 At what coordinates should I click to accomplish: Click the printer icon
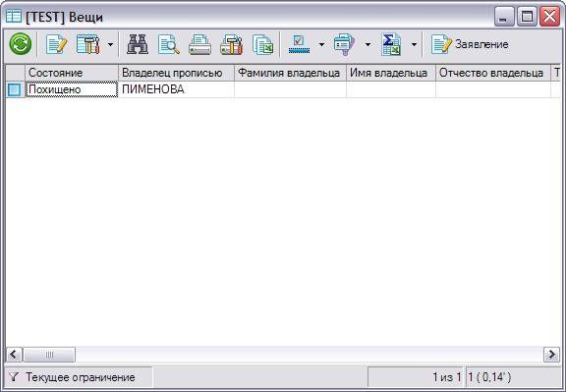click(x=200, y=44)
